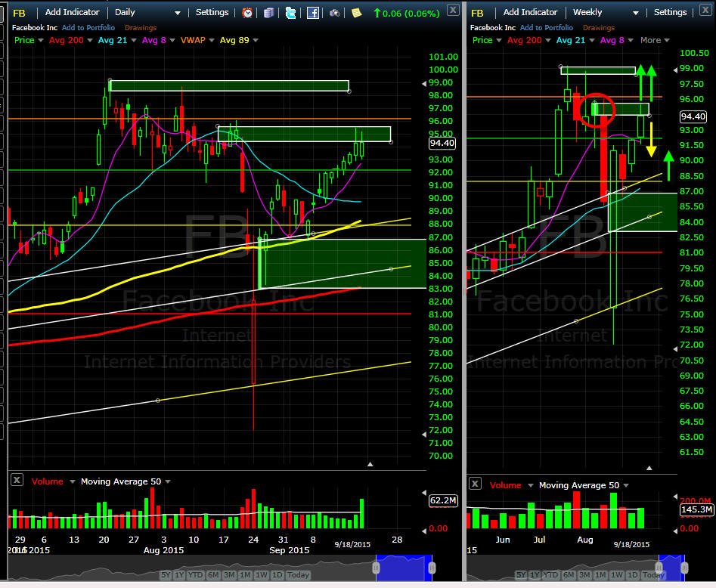This screenshot has height=588, width=716.
Task: Select 1W range in weekly chart
Action: (x=617, y=574)
